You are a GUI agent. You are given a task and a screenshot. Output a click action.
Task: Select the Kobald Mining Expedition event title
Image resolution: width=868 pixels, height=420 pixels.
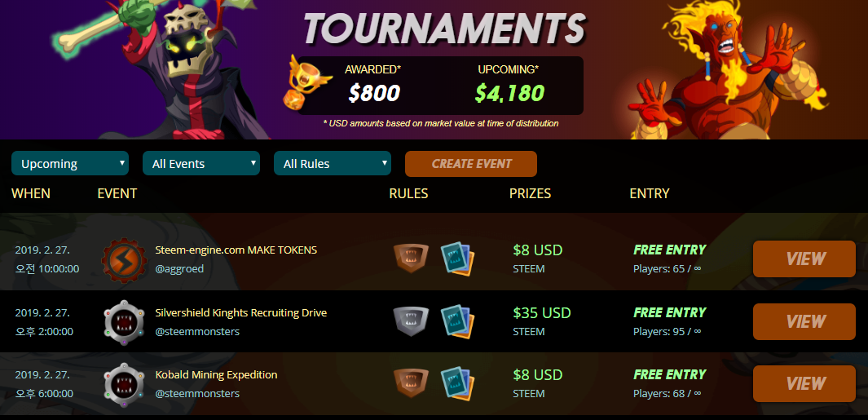coord(217,374)
